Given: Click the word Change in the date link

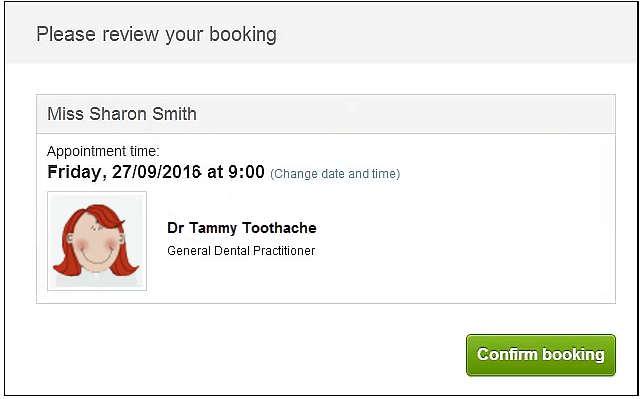Looking at the screenshot, I should click(290, 174).
